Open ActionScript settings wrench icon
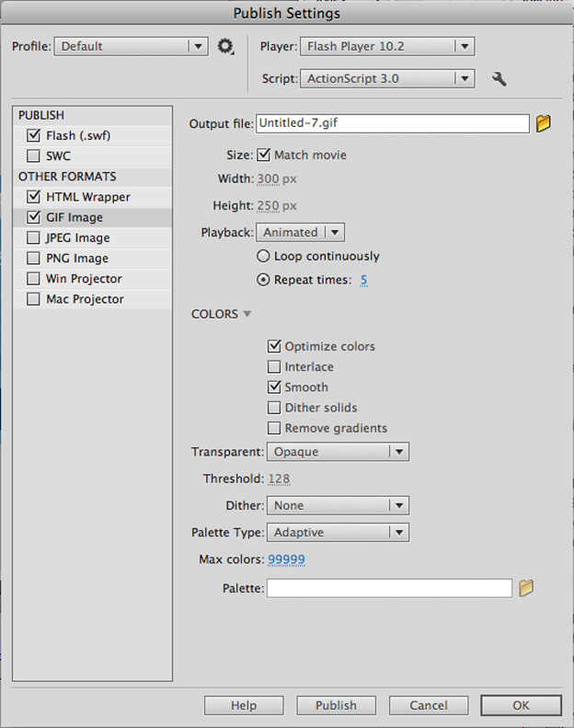The height and width of the screenshot is (728, 574). pyautogui.click(x=499, y=79)
